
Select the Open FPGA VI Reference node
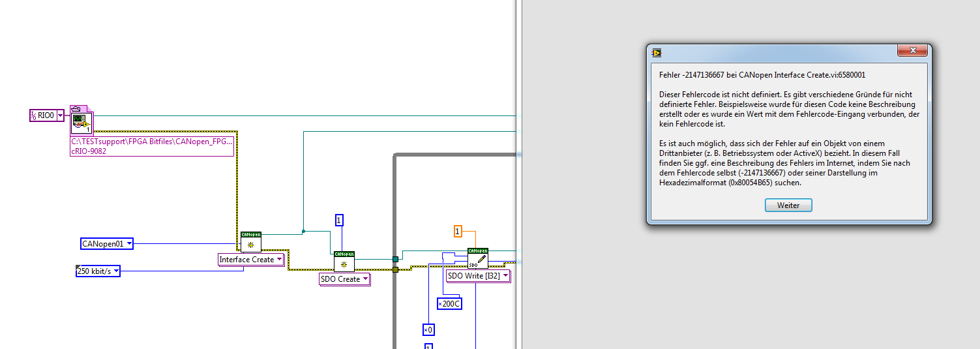(x=82, y=120)
